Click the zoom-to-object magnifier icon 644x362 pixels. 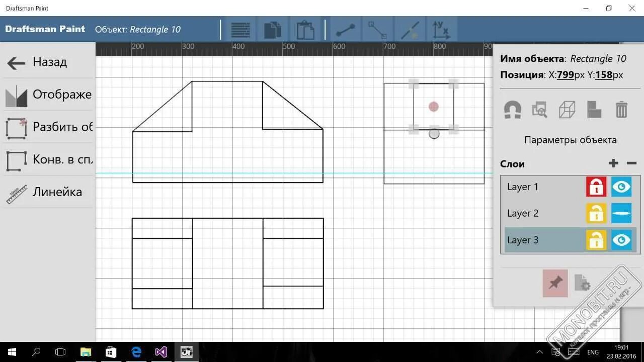540,110
